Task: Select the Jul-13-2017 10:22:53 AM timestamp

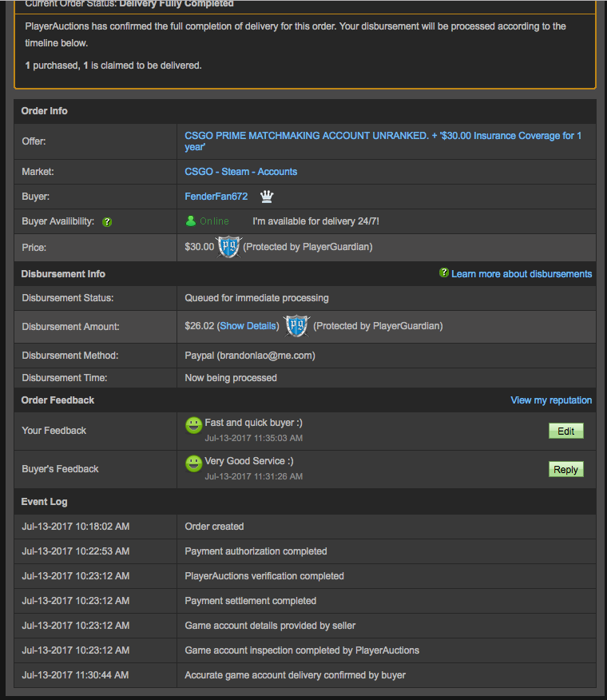Action: point(75,551)
